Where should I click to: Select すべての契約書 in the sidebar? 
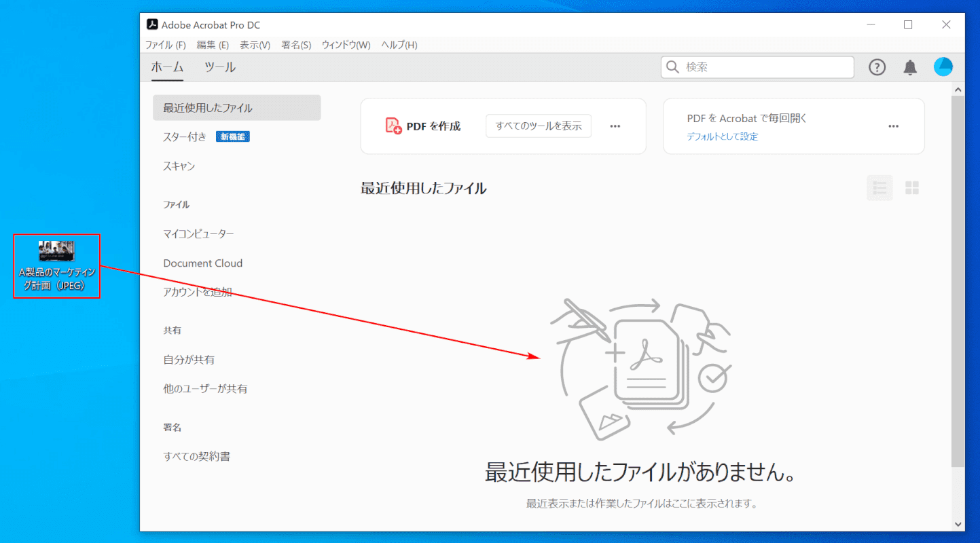(196, 457)
